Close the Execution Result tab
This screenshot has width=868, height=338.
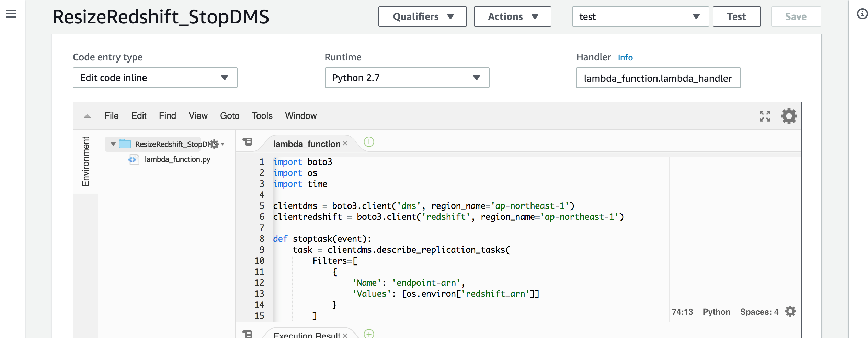345,335
